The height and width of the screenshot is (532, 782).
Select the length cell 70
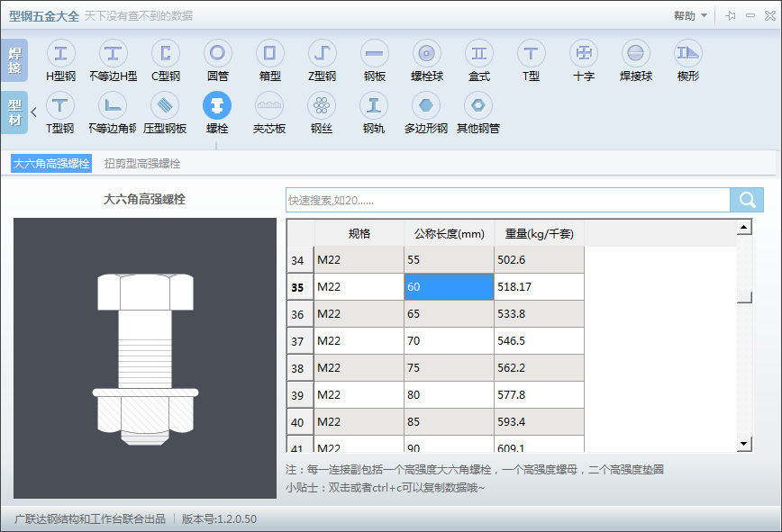pos(449,341)
